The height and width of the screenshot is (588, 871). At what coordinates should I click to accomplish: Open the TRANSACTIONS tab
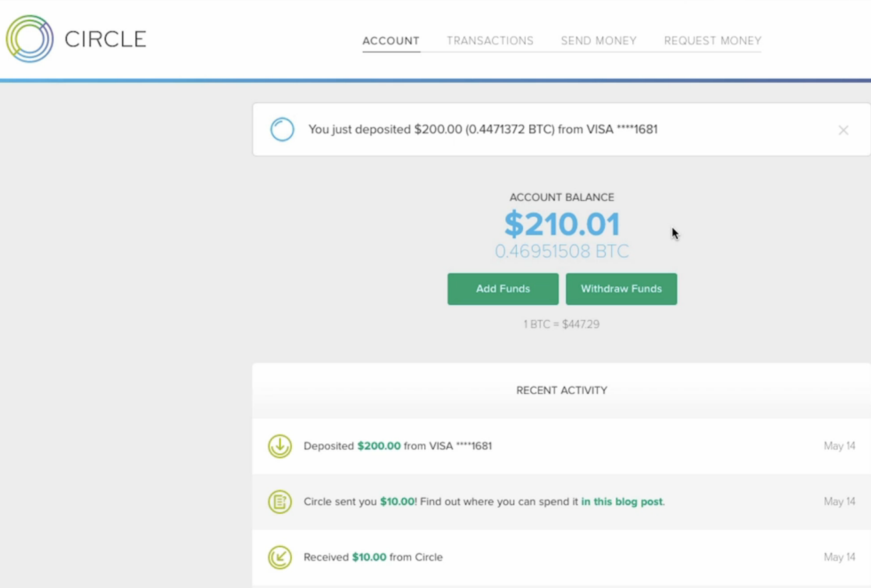click(490, 40)
